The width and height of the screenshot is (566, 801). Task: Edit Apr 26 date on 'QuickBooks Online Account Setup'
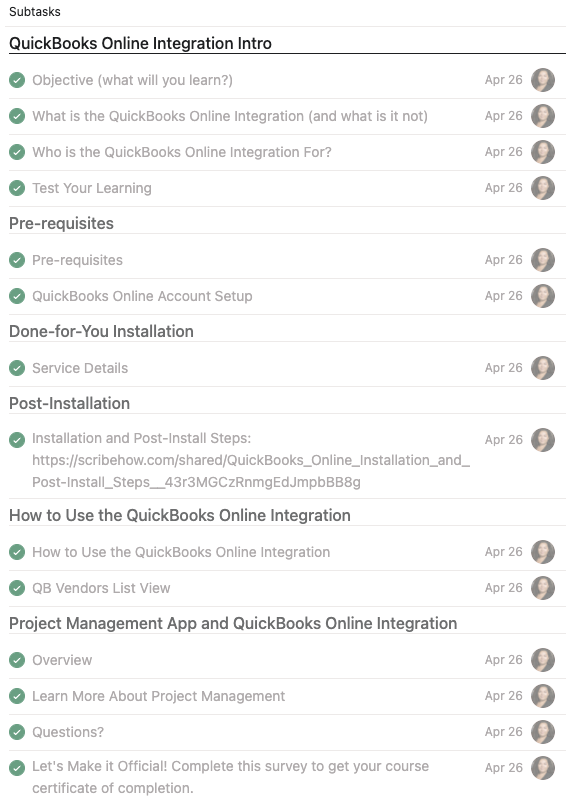click(x=504, y=296)
